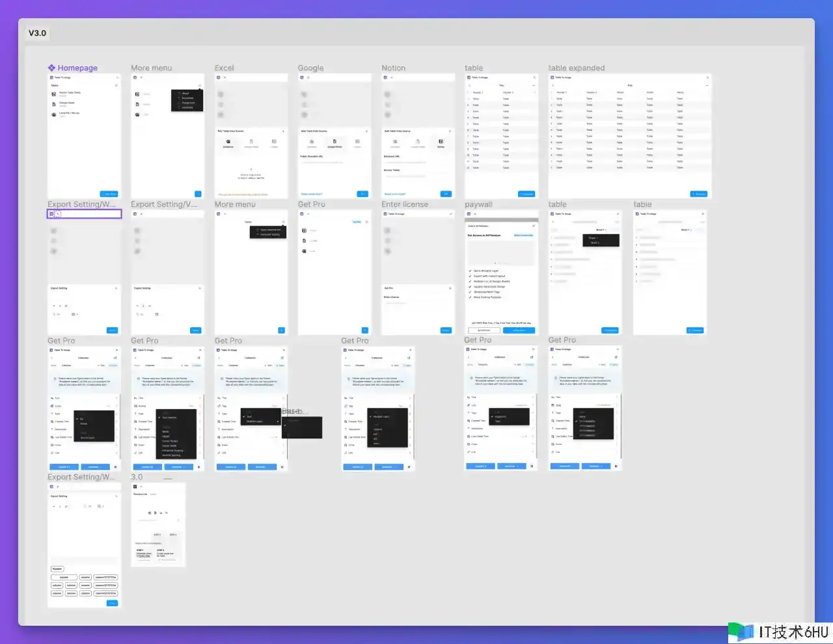Select the 'table expanded' frame label

576,68
